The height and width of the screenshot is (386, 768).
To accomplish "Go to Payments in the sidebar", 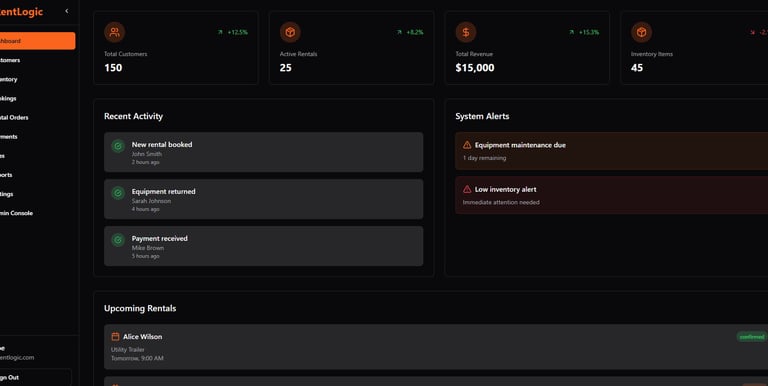I will point(37,137).
